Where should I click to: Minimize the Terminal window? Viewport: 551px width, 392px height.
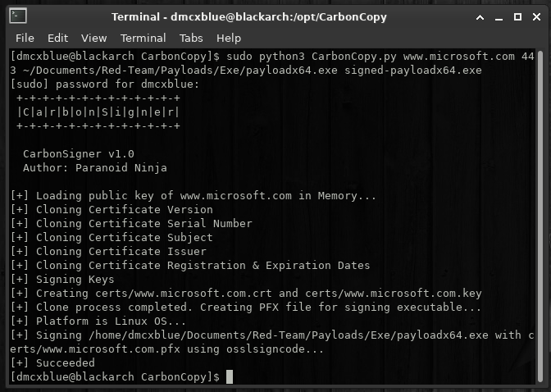(x=499, y=17)
